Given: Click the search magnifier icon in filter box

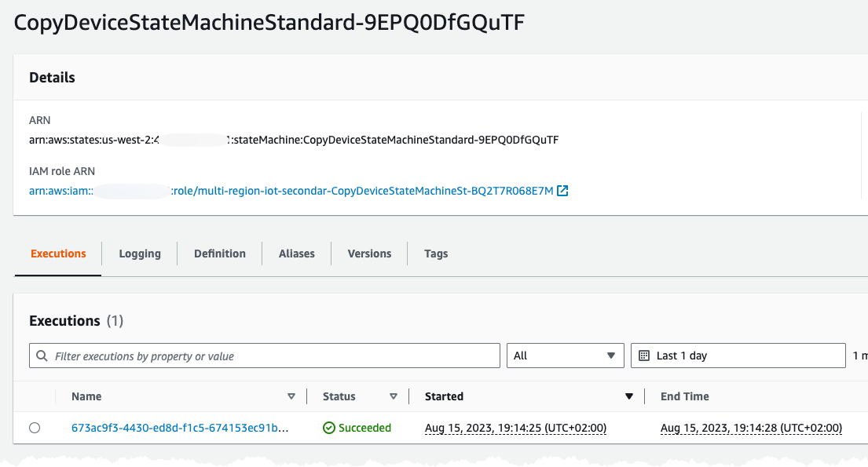Looking at the screenshot, I should pyautogui.click(x=42, y=356).
